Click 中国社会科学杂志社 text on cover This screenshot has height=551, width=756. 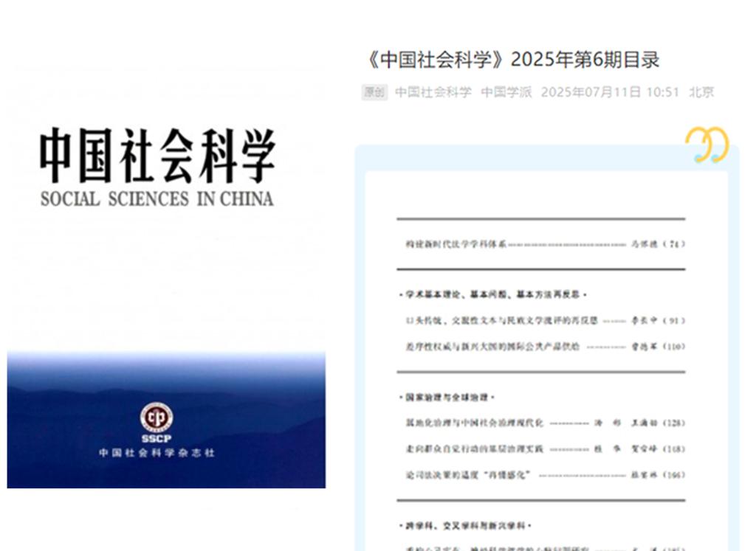pyautogui.click(x=157, y=452)
